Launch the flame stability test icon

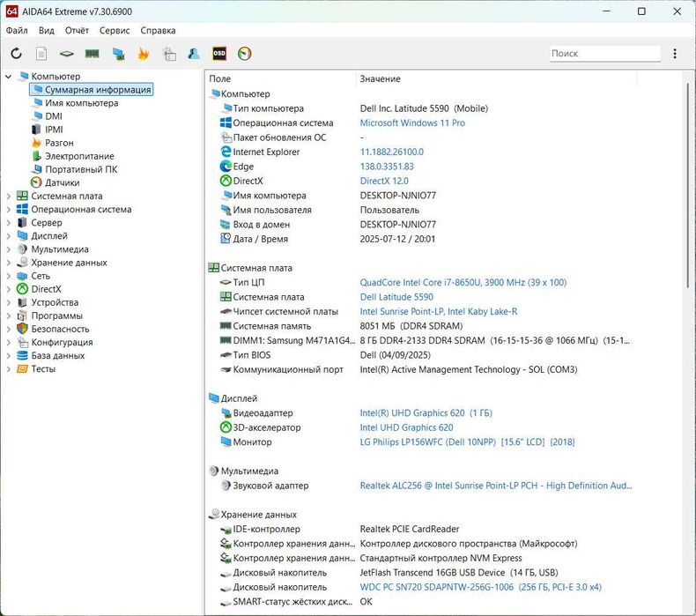click(x=143, y=54)
